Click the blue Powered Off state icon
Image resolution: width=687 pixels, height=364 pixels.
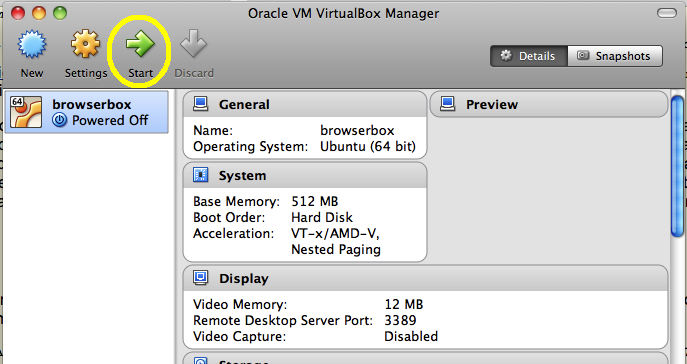tap(60, 120)
